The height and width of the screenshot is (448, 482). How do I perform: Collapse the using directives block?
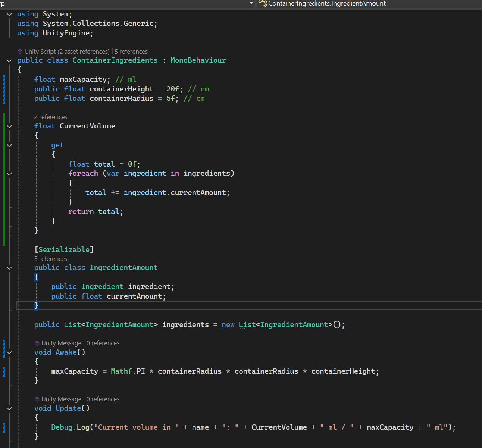(x=9, y=14)
